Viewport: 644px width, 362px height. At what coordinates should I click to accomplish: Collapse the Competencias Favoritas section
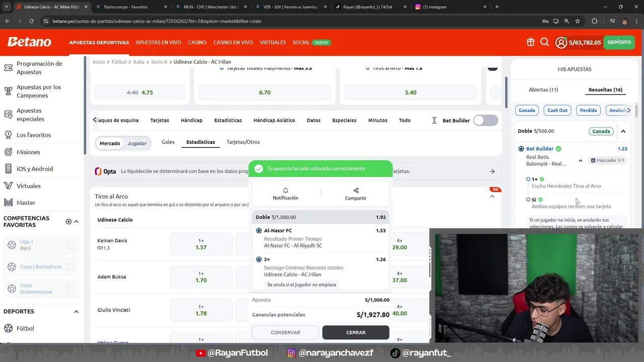coord(76,221)
